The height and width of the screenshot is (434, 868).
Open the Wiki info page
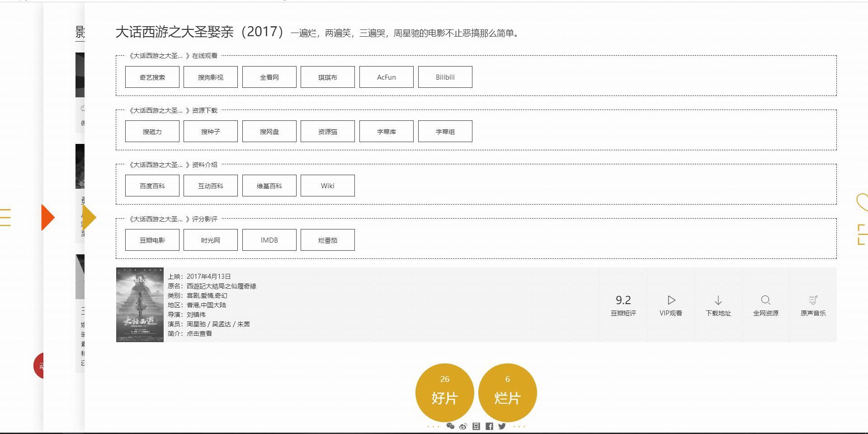[x=328, y=186]
